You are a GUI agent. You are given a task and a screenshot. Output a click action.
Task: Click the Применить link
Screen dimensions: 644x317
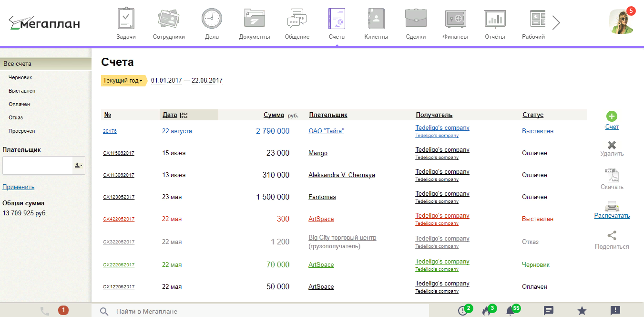[18, 187]
